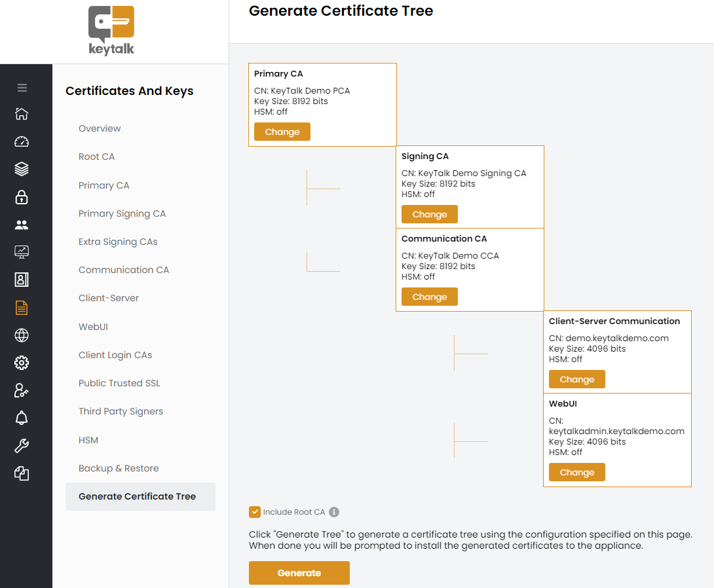Viewport: 714px width, 588px height.
Task: Open the Root CA menu item
Action: [97, 157]
